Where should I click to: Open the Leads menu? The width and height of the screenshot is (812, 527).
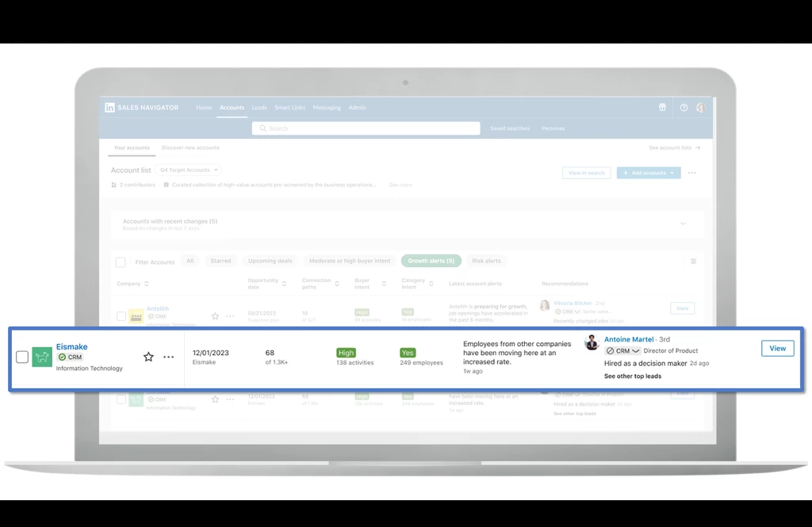coord(259,108)
